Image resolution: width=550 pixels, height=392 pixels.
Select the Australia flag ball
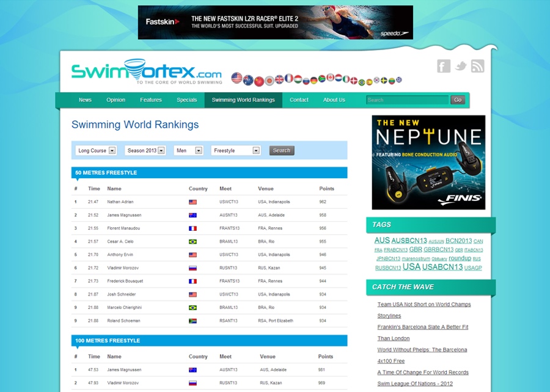coord(248,80)
